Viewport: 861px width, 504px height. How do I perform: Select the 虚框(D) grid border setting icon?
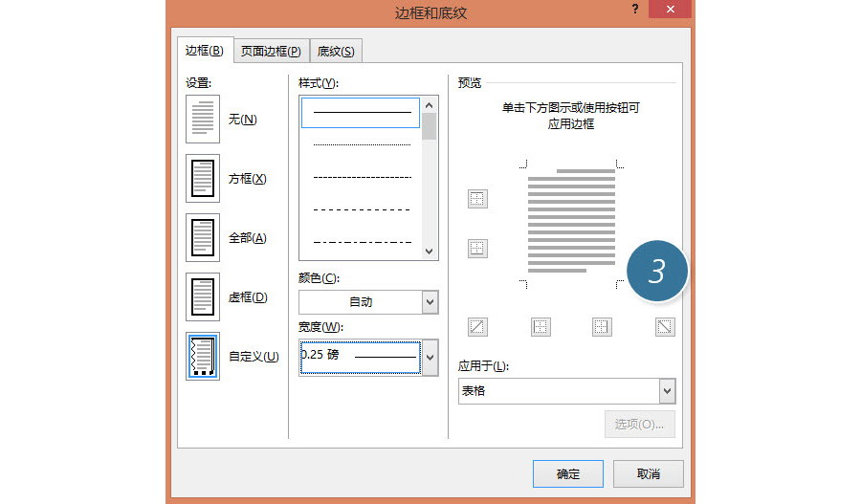pos(203,296)
